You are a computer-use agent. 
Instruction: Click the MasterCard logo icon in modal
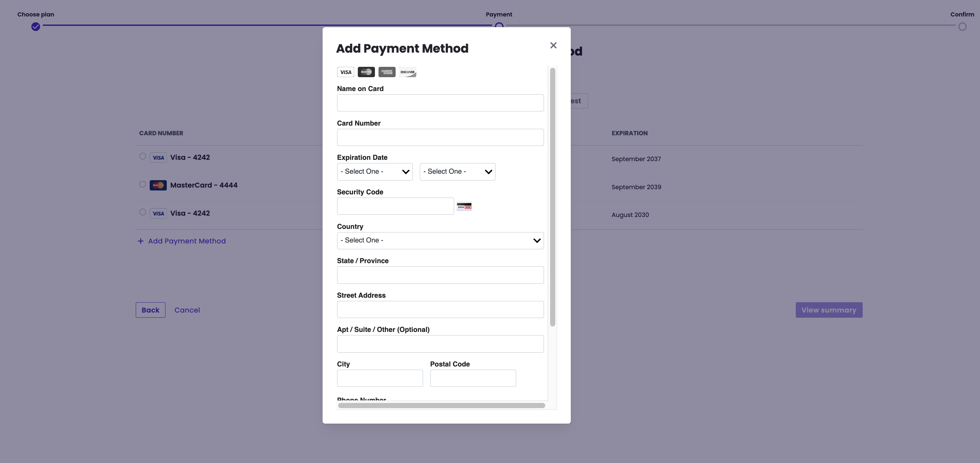[x=366, y=72]
